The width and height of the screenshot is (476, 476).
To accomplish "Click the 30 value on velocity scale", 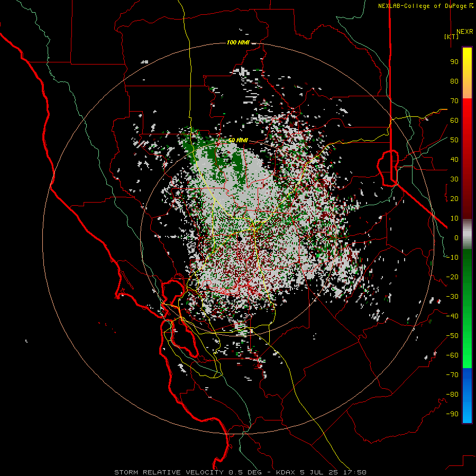I will (454, 179).
